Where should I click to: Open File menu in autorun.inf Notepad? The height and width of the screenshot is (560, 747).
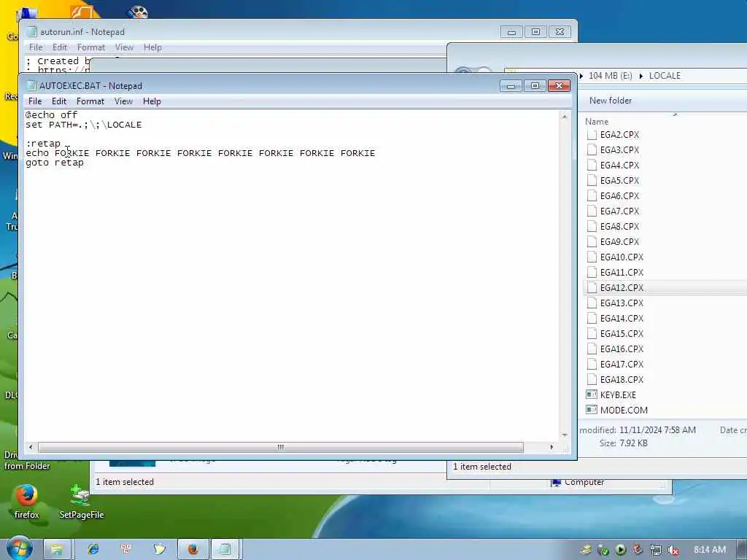pos(36,47)
